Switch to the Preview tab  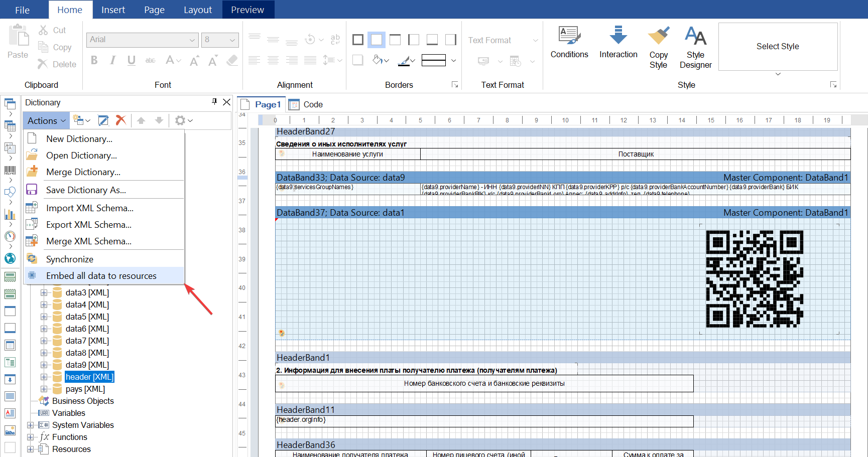247,10
